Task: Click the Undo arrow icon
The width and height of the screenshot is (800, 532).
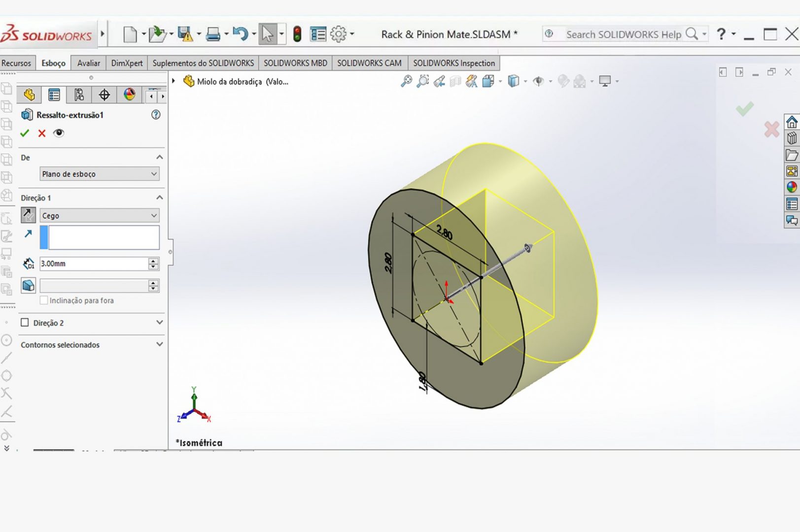Action: click(x=240, y=34)
